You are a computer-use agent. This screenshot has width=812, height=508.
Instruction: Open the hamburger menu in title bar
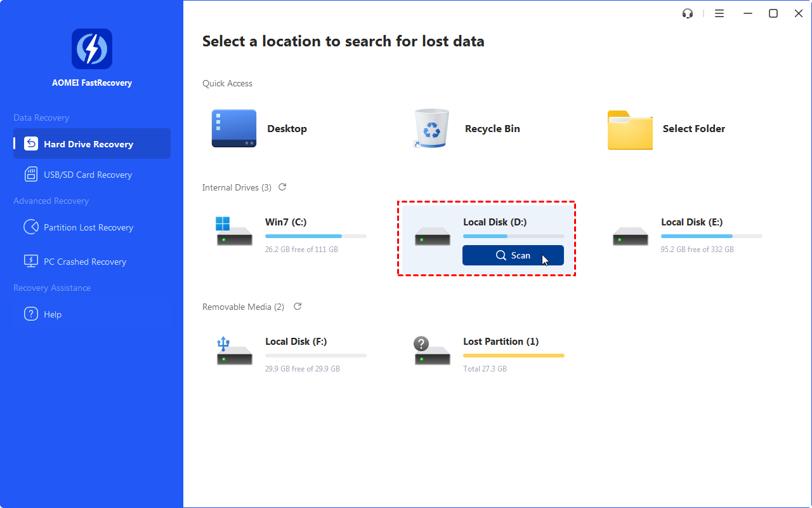pos(719,13)
